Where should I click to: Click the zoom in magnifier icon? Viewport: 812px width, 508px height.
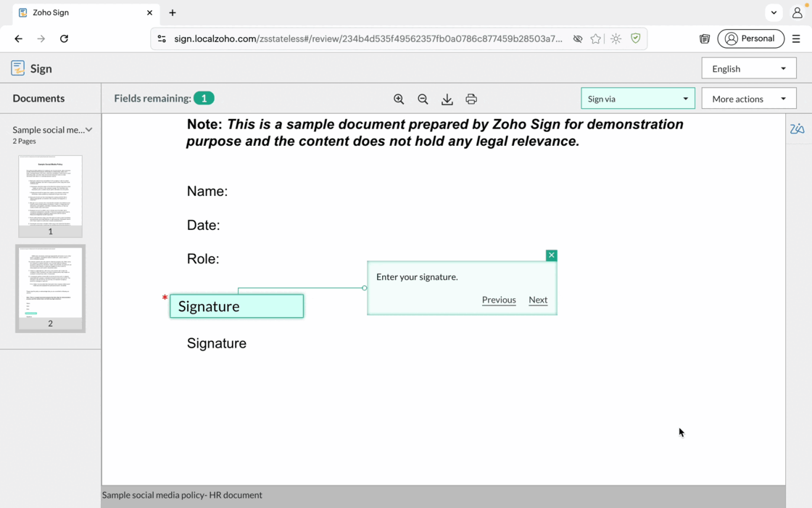[x=399, y=99]
